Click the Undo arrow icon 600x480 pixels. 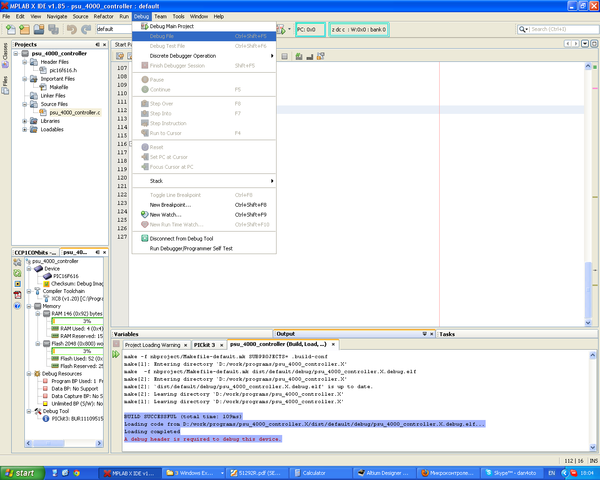[x=72, y=29]
